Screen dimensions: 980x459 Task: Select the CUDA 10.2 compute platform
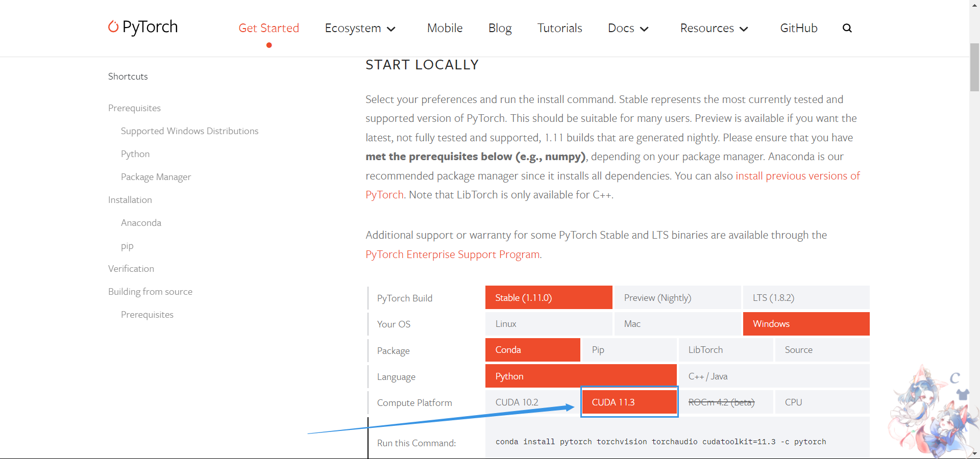click(x=532, y=402)
